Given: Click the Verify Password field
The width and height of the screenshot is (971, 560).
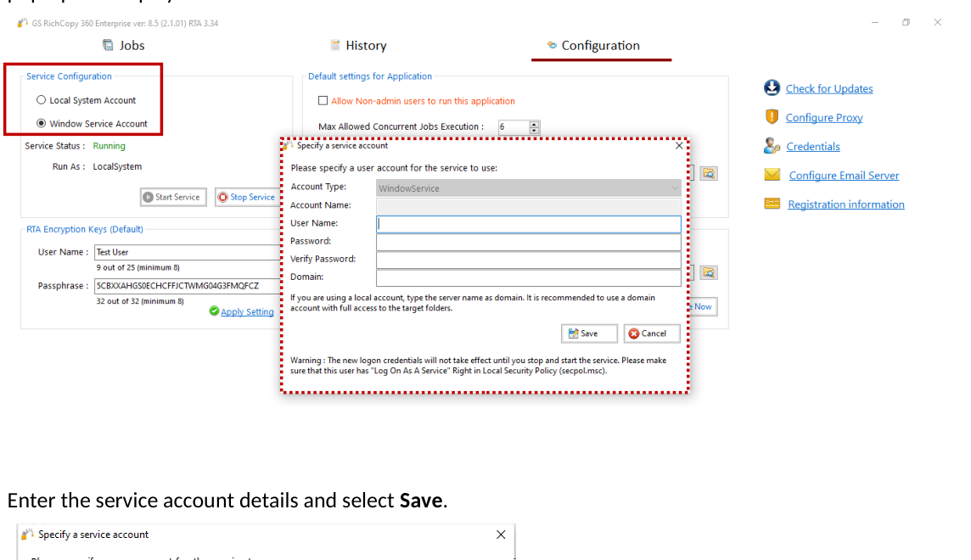Looking at the screenshot, I should 528,260.
